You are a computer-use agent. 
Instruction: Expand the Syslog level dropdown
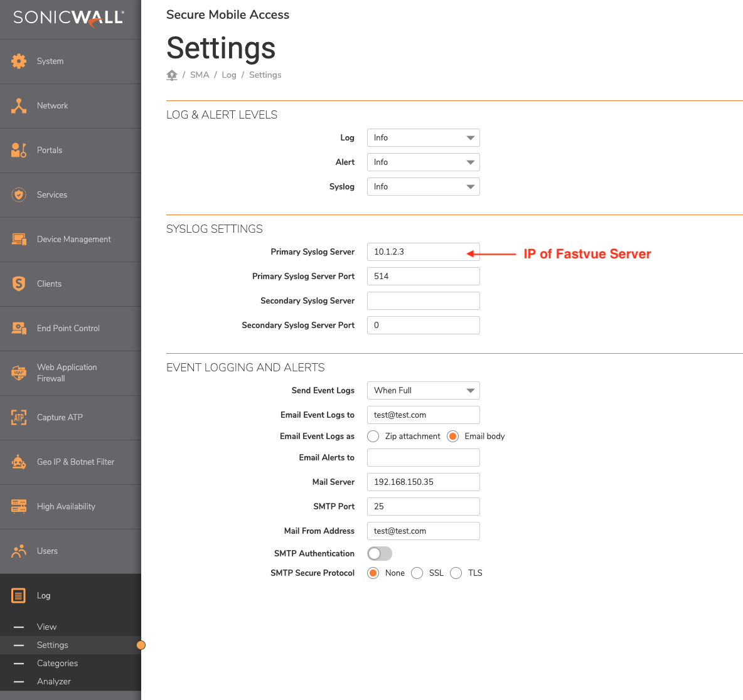click(x=423, y=186)
